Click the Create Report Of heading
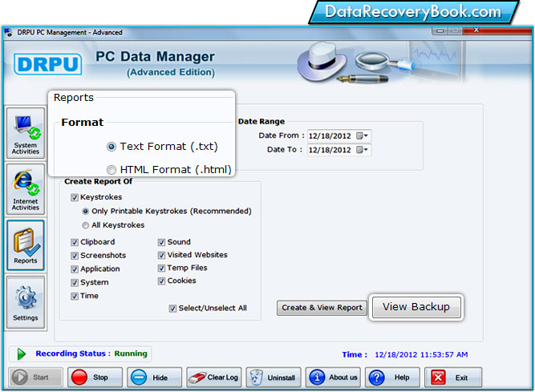Viewport: 535px width, 392px height. (x=99, y=181)
